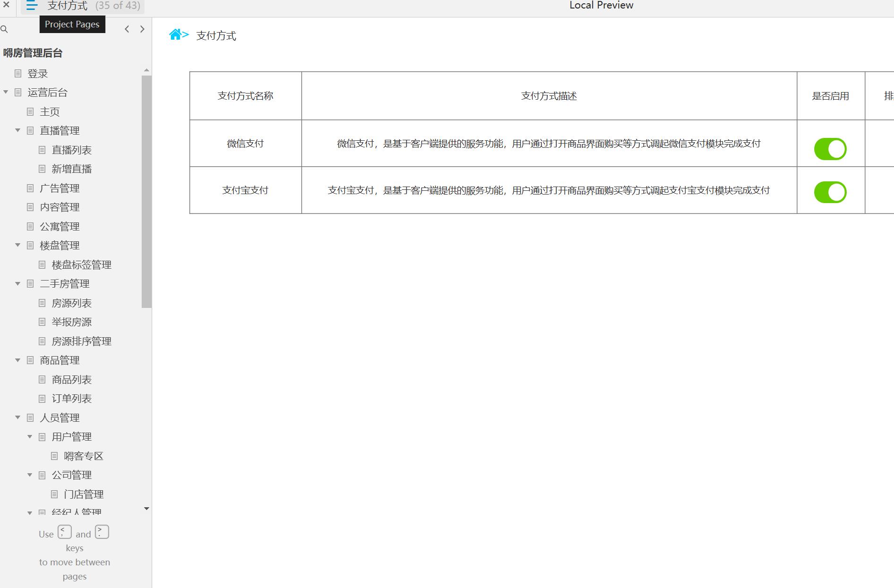Go to next page arrow

point(142,29)
